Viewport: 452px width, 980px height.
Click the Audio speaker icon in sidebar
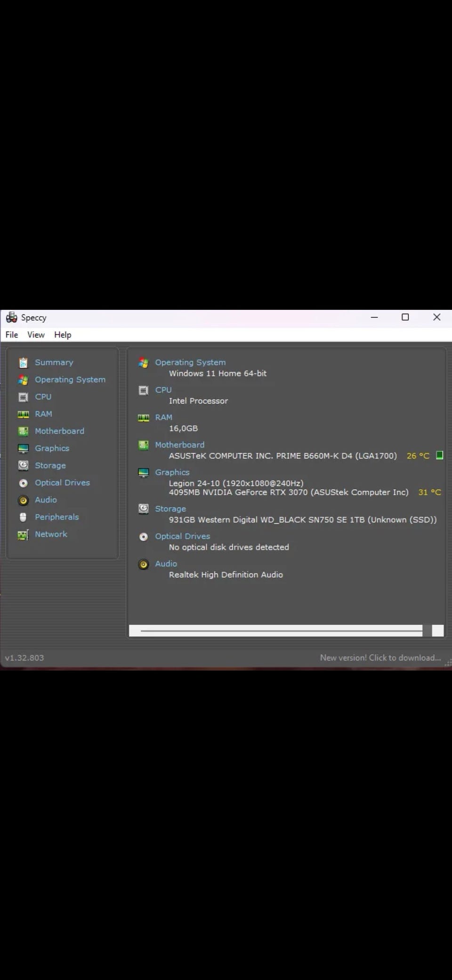click(x=23, y=500)
